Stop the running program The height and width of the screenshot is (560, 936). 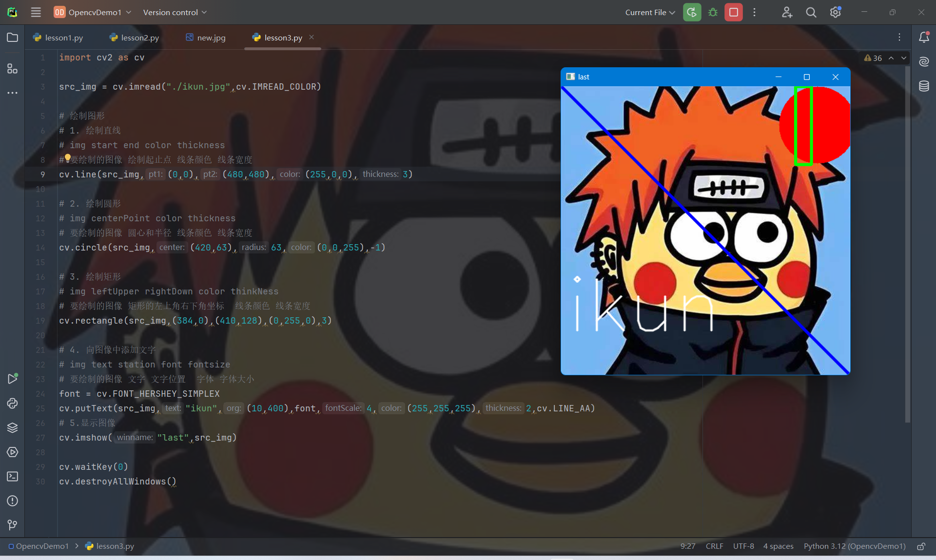[x=733, y=12]
